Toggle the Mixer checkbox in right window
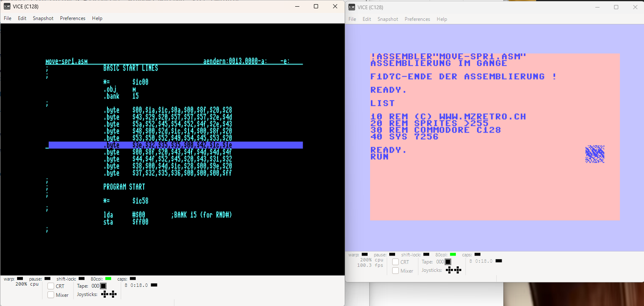 coord(395,271)
